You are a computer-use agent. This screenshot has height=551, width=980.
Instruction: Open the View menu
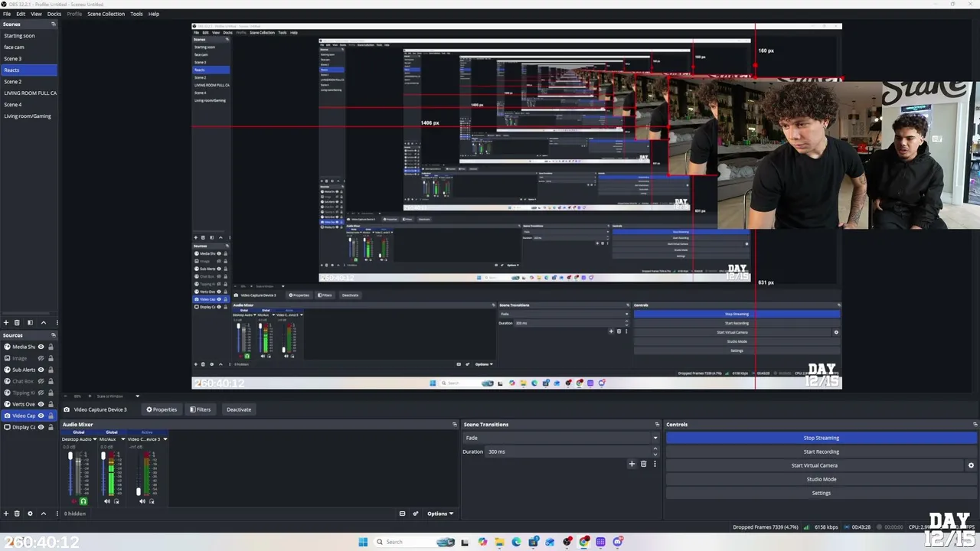(36, 14)
